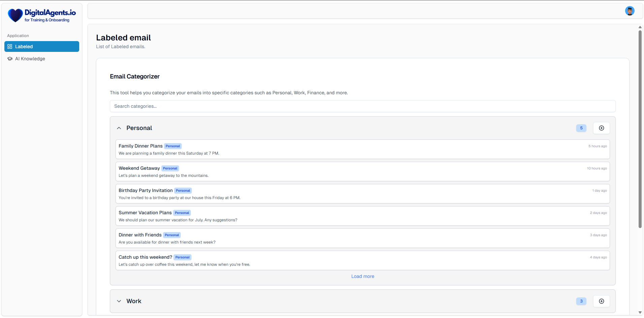644x318 pixels.
Task: Click the DigitalAgents.io heart logo
Action: tap(15, 15)
